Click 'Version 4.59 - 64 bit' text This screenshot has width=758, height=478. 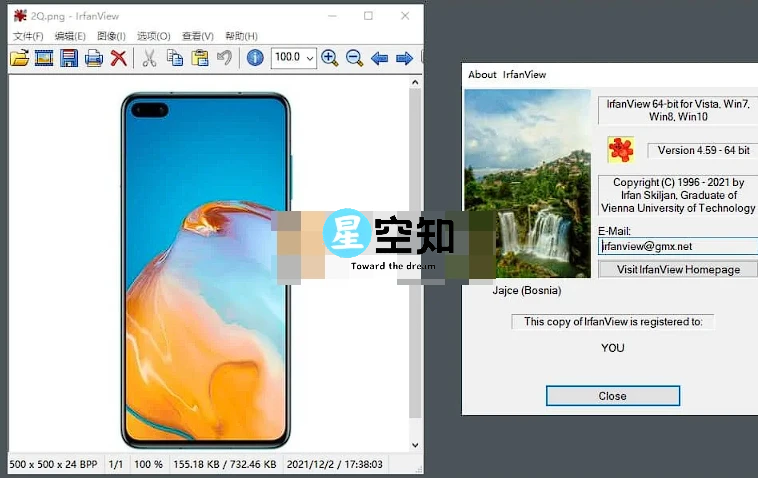[x=703, y=150]
